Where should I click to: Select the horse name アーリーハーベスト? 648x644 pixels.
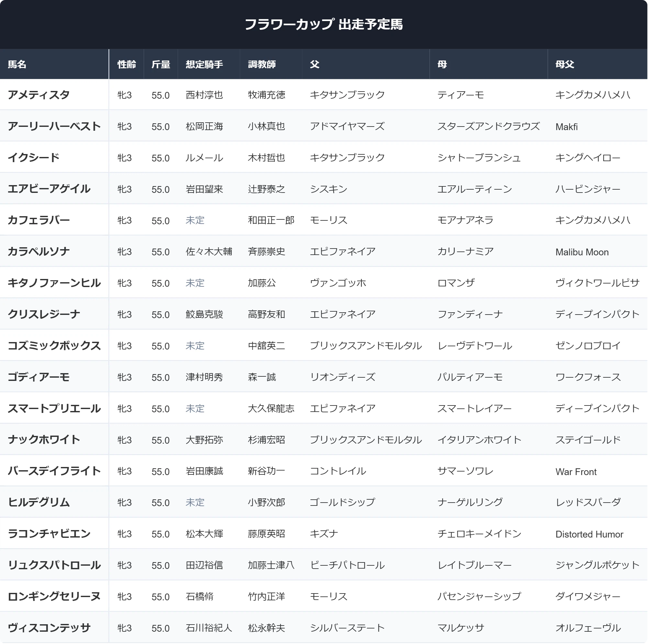point(54,127)
